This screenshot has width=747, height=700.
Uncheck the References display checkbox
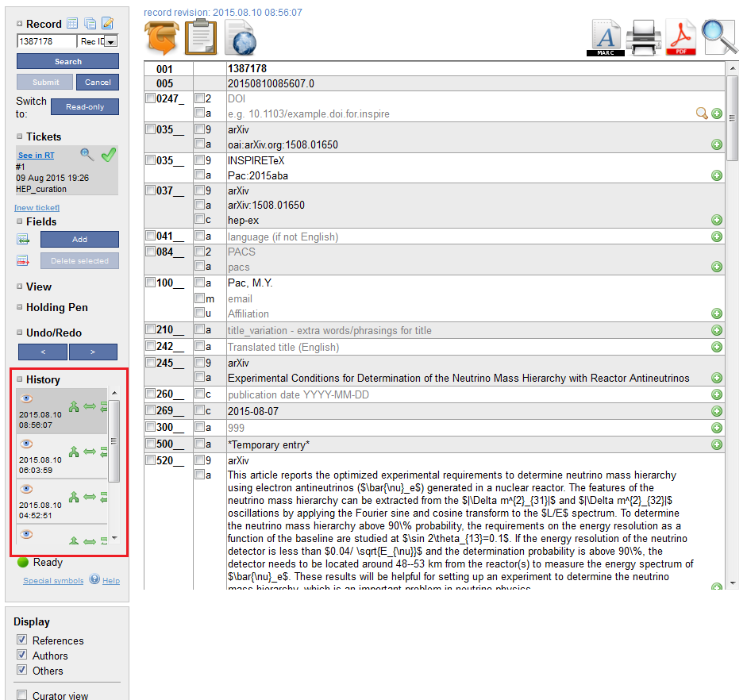coord(20,640)
